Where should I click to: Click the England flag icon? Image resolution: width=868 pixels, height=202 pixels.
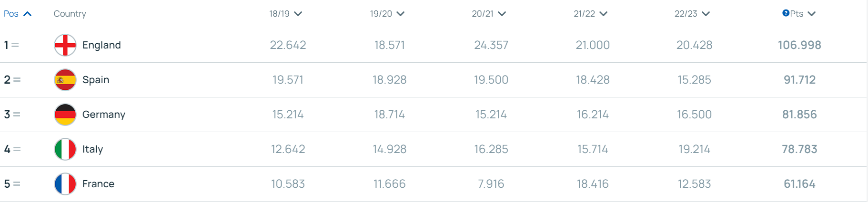(65, 45)
